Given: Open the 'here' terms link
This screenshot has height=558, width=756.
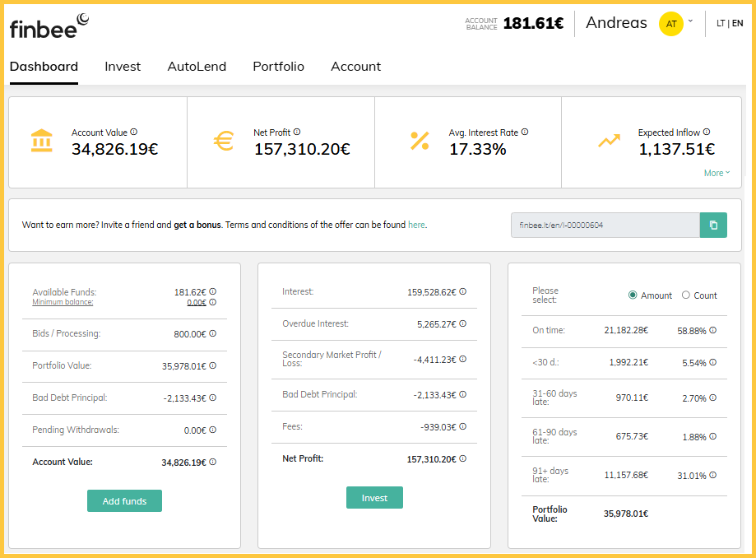Looking at the screenshot, I should point(416,225).
